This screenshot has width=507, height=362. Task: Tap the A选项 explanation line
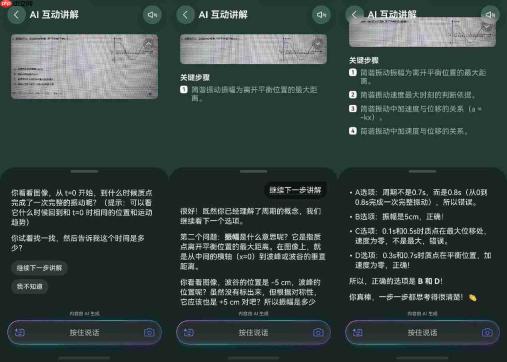tap(418, 197)
